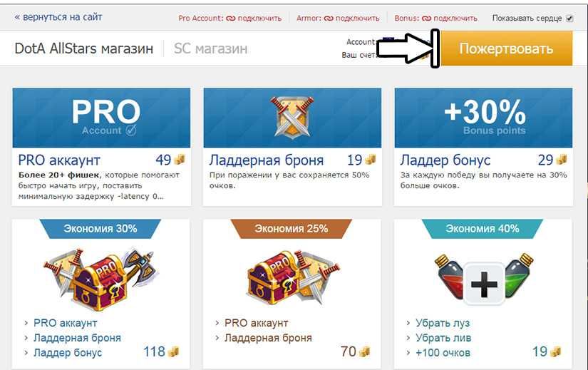Screen dimensions: 588x370
Task: Click the PRO Account banner image
Action: [101, 118]
